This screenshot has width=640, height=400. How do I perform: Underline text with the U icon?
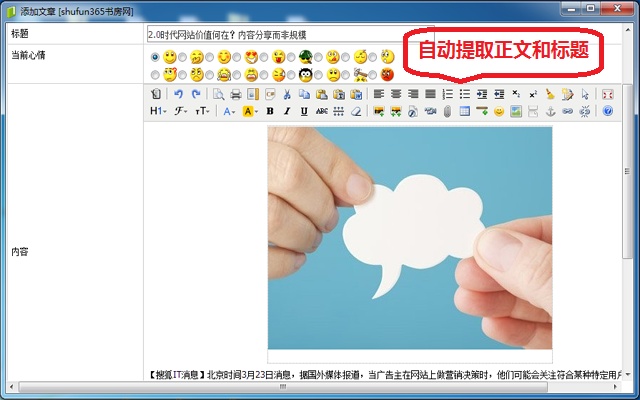point(304,111)
